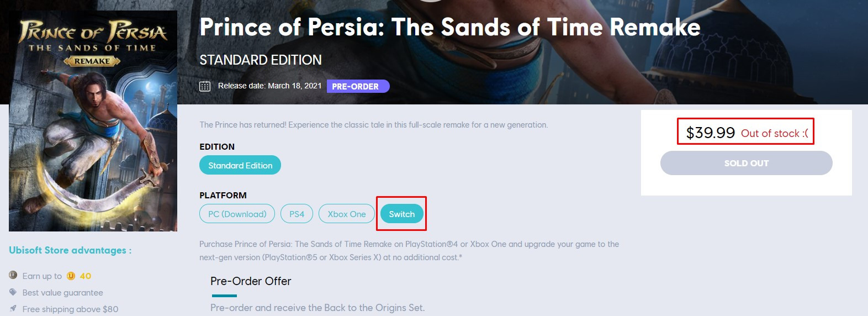Choose the PS4 platform
Viewport: 868px width, 316px height.
(x=297, y=214)
